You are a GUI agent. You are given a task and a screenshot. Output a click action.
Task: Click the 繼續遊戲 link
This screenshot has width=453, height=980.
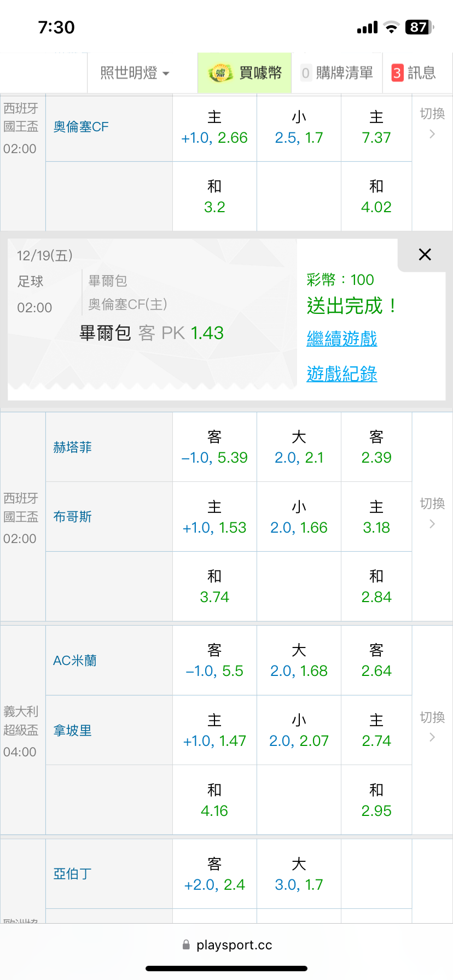(x=342, y=339)
